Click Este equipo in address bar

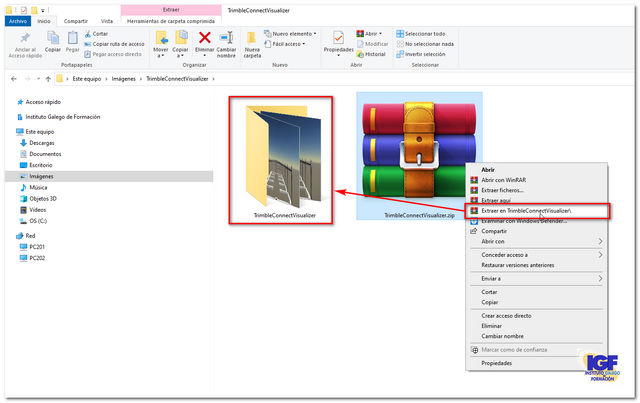point(87,79)
